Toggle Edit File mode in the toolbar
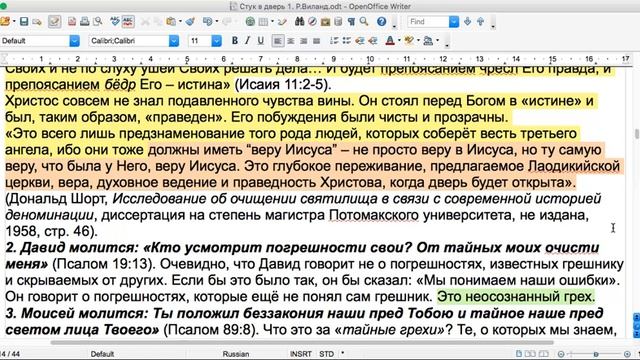The height and width of the screenshot is (360, 640). click(54, 22)
